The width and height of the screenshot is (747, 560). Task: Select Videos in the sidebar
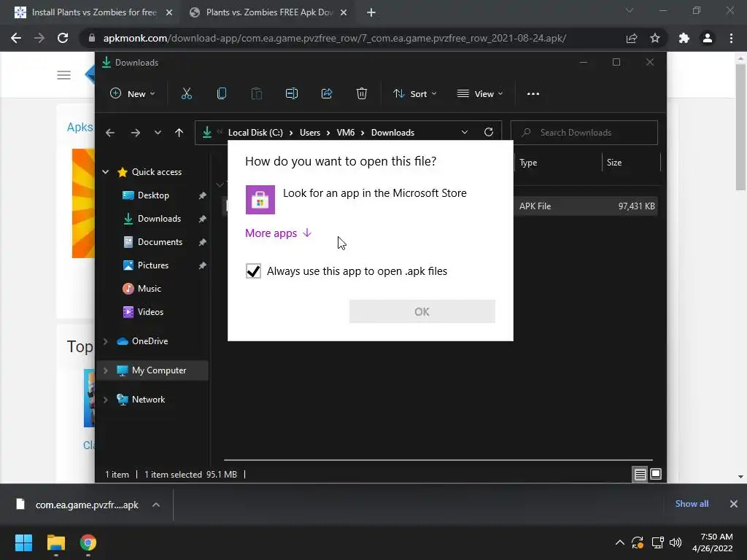150,312
